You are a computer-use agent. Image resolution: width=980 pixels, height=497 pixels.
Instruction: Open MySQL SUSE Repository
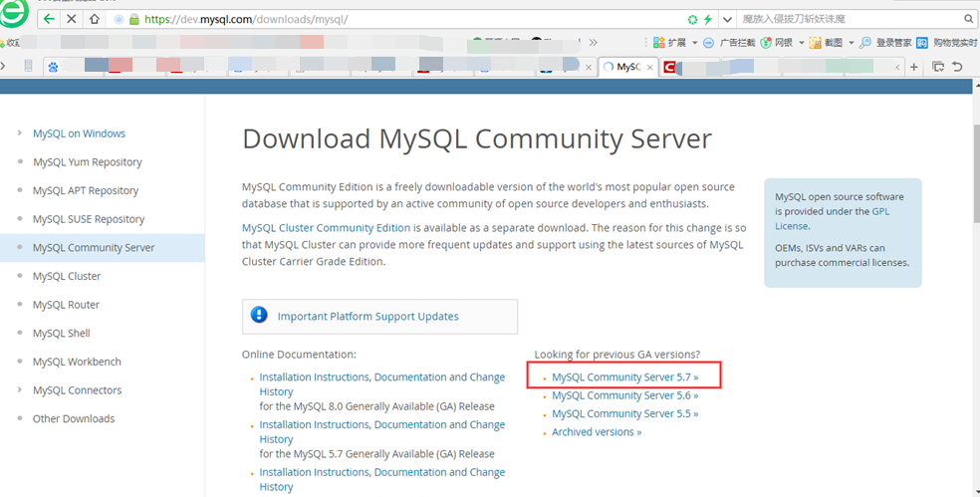pos(89,219)
